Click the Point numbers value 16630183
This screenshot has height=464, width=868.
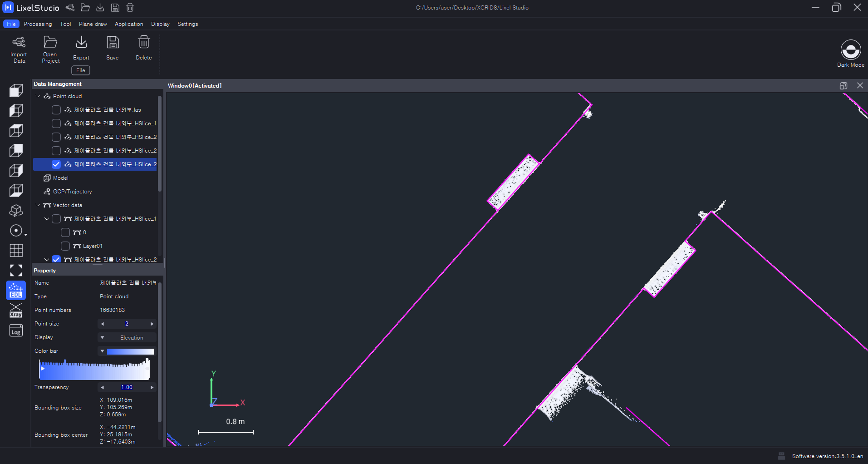[x=113, y=311]
